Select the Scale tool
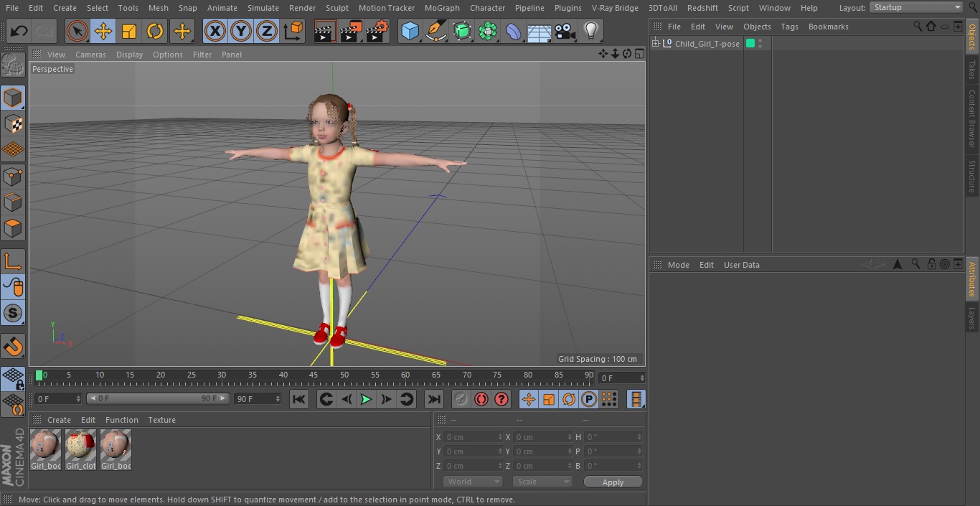The image size is (980, 506). (x=129, y=31)
